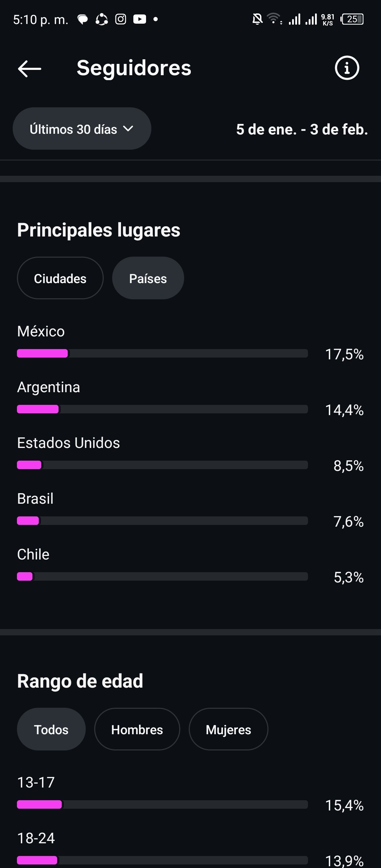Image resolution: width=381 pixels, height=868 pixels.
Task: Open the info icon for Seguidores
Action: [347, 68]
